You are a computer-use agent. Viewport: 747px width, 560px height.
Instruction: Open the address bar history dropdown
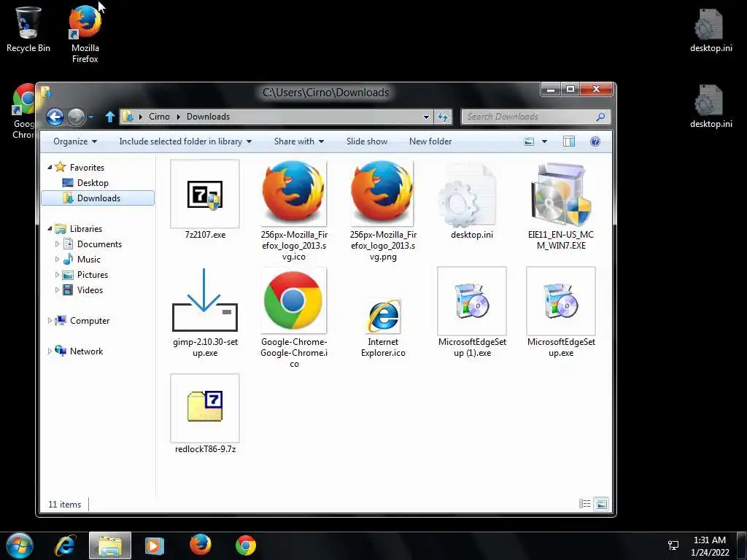(426, 117)
